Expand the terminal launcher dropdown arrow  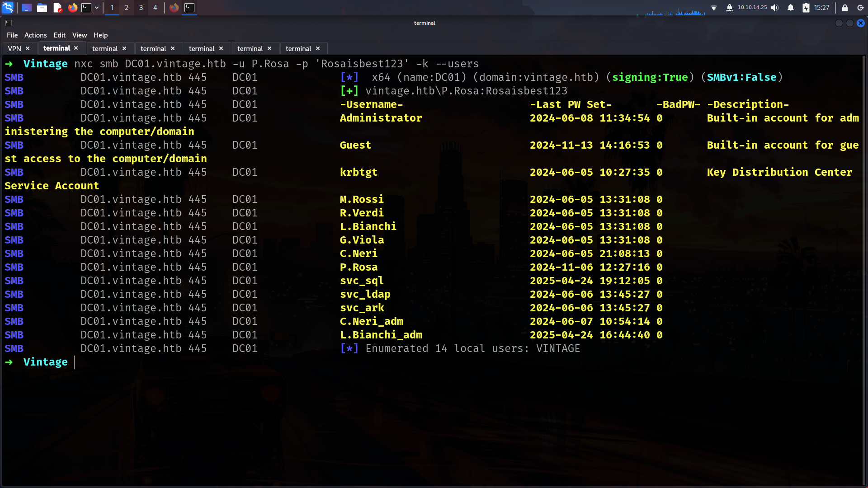tap(97, 8)
